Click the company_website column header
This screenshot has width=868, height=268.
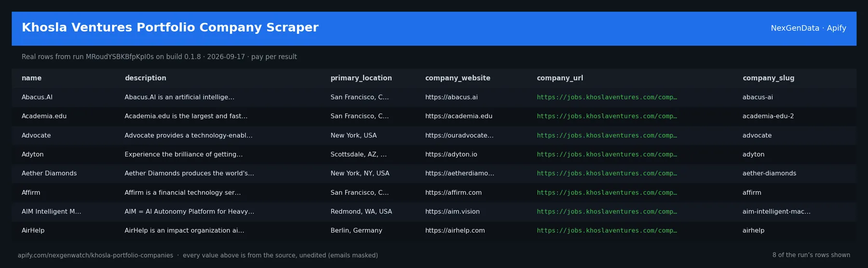(x=458, y=78)
